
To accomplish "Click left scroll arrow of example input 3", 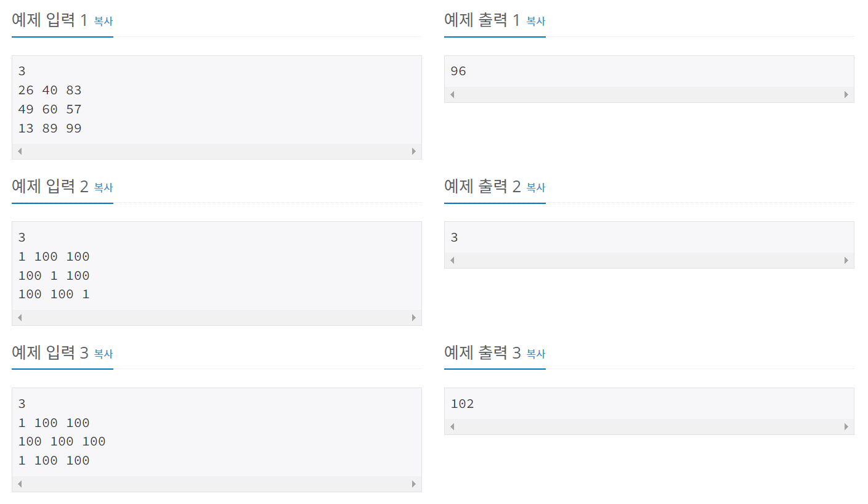I will pyautogui.click(x=20, y=484).
